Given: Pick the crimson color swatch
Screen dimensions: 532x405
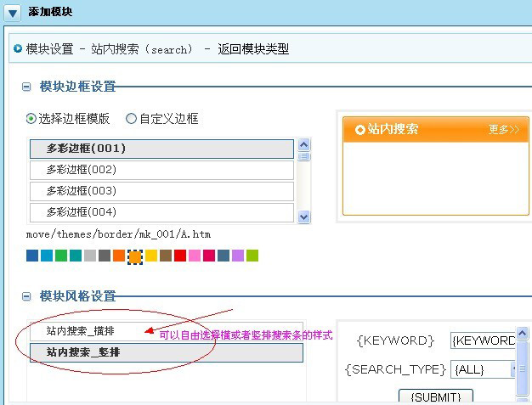Looking at the screenshot, I should point(209,256).
